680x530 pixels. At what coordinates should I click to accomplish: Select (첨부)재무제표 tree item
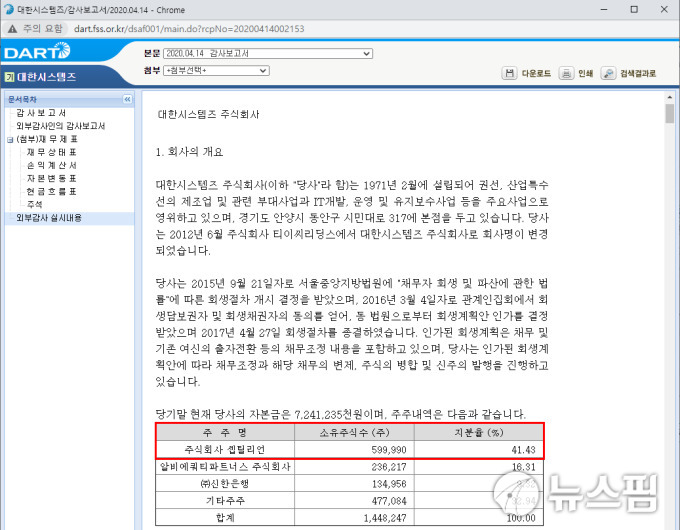tap(47, 139)
